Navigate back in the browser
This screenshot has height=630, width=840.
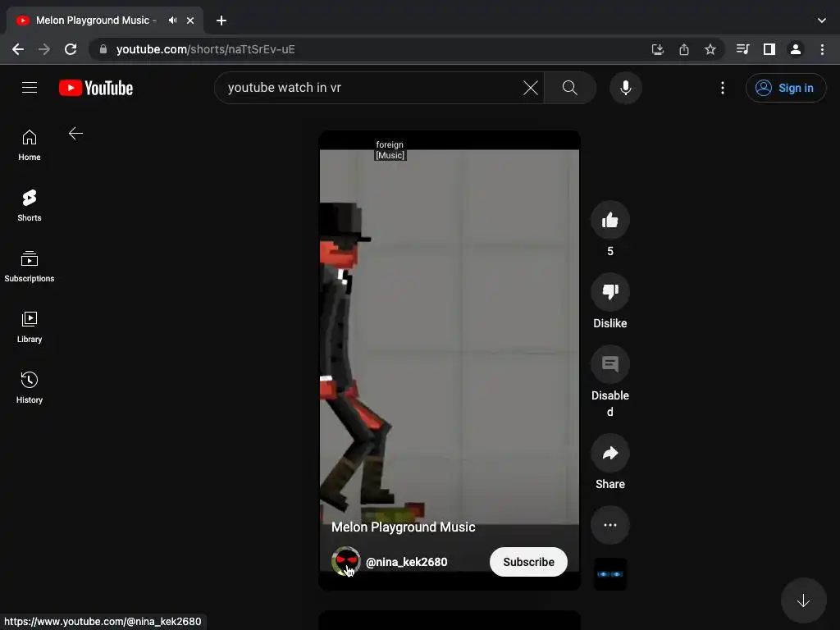pyautogui.click(x=18, y=49)
